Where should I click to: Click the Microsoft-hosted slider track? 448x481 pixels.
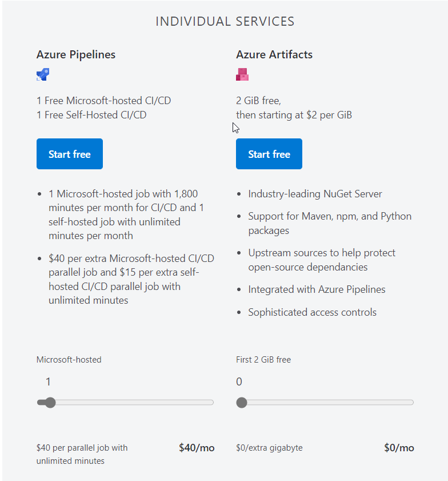(125, 403)
